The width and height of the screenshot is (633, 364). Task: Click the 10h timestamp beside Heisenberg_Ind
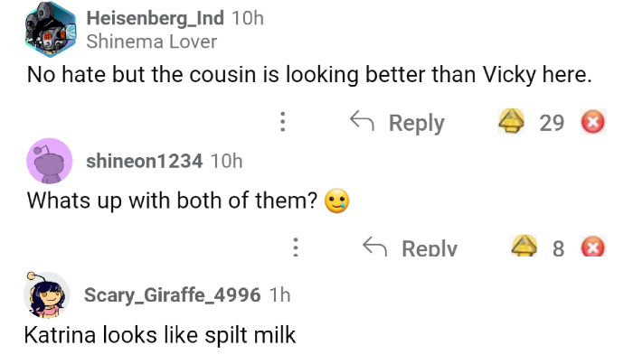point(248,18)
